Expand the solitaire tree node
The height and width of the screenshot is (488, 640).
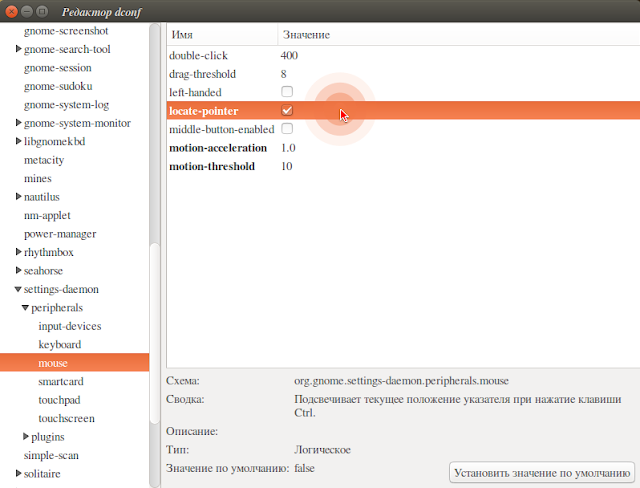pos(18,473)
